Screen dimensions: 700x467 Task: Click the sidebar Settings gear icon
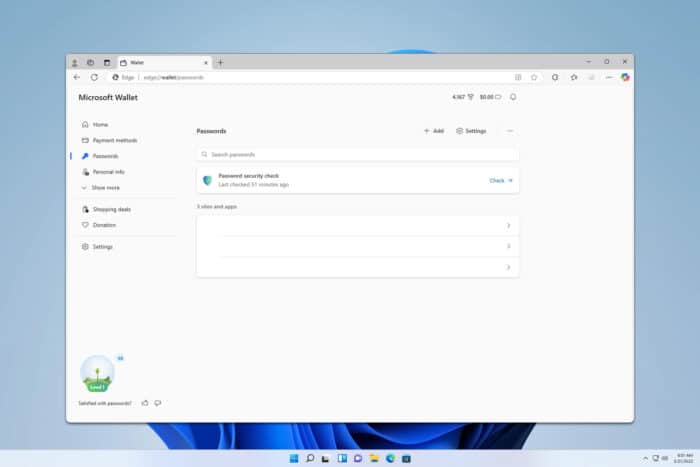(85, 247)
